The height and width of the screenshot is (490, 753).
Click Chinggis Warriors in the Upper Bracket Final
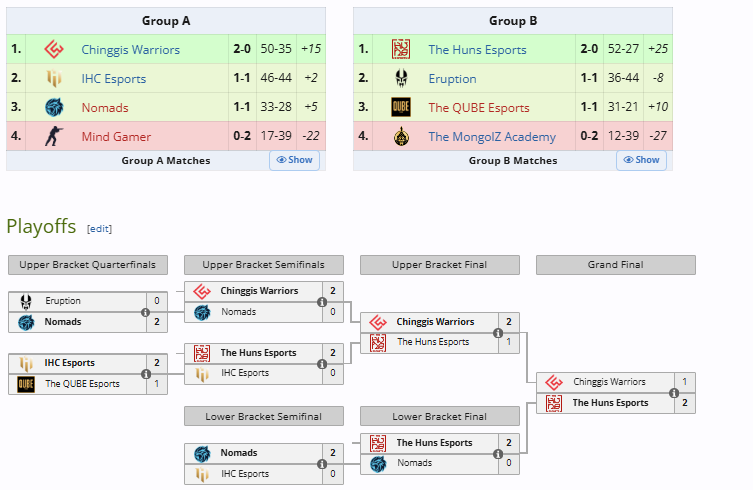[435, 322]
